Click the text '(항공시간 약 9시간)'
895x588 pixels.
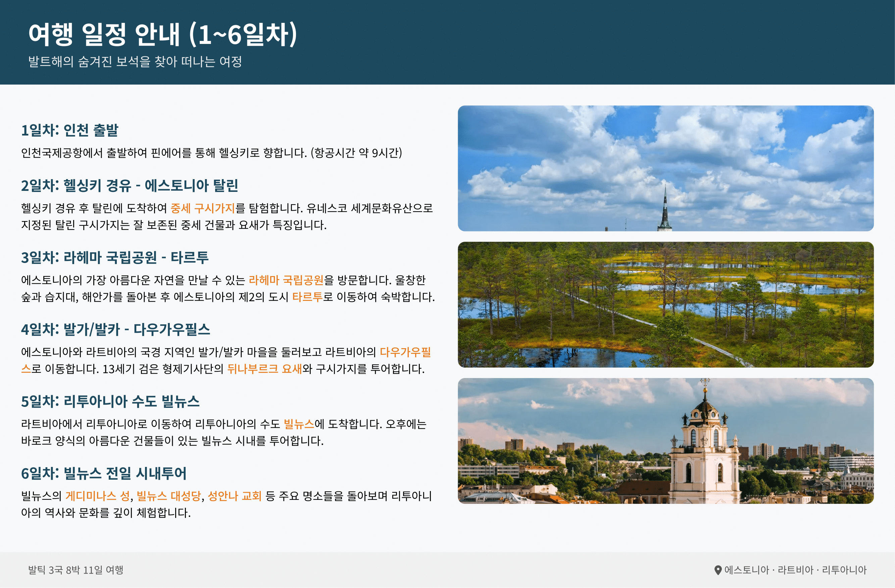(356, 153)
